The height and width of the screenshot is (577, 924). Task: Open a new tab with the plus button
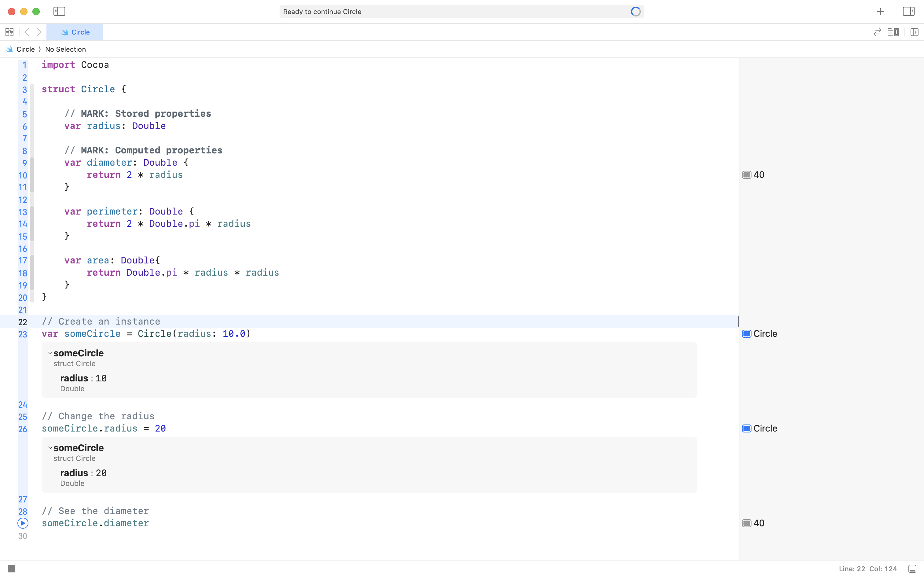click(881, 11)
